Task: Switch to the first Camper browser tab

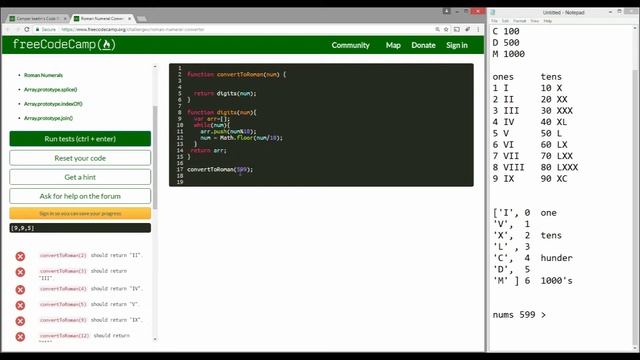Action: tap(38, 19)
